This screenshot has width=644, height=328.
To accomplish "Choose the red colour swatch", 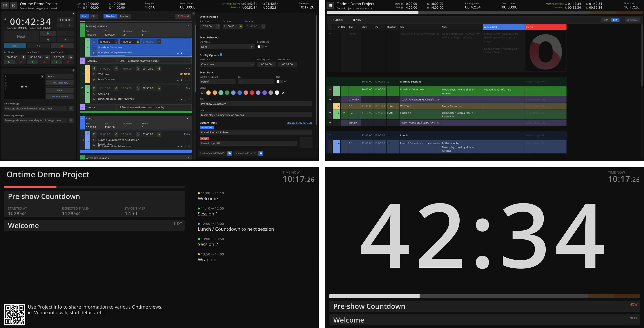I will tap(252, 93).
